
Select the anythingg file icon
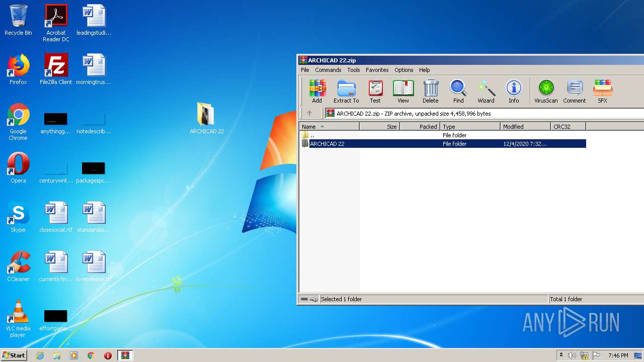click(x=56, y=124)
